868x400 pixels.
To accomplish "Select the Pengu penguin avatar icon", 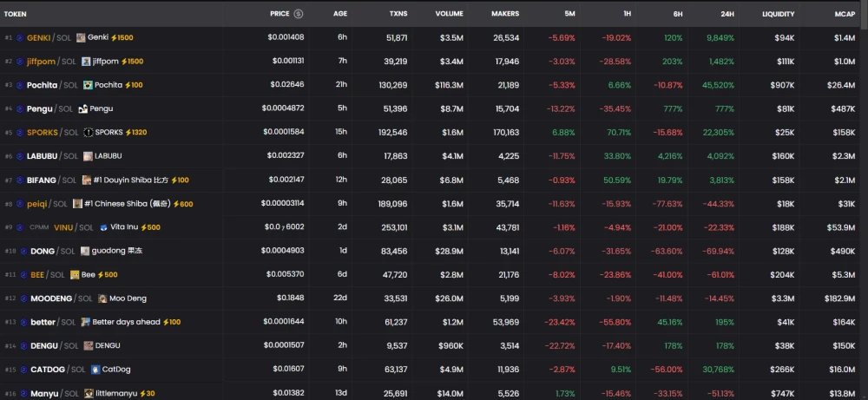I will tap(83, 109).
